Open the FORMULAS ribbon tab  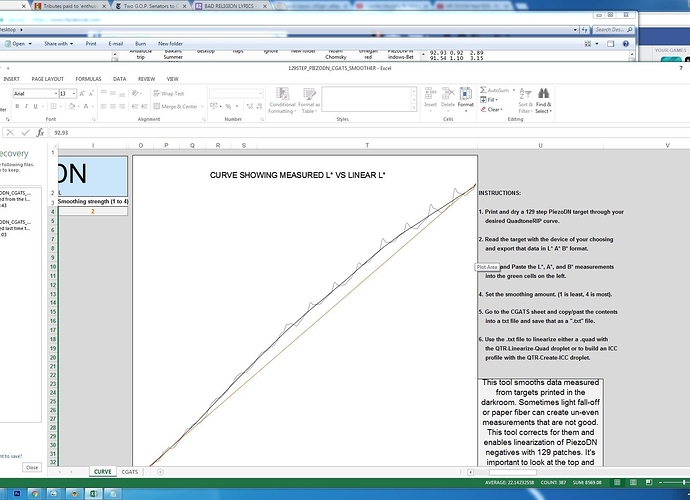pyautogui.click(x=88, y=79)
